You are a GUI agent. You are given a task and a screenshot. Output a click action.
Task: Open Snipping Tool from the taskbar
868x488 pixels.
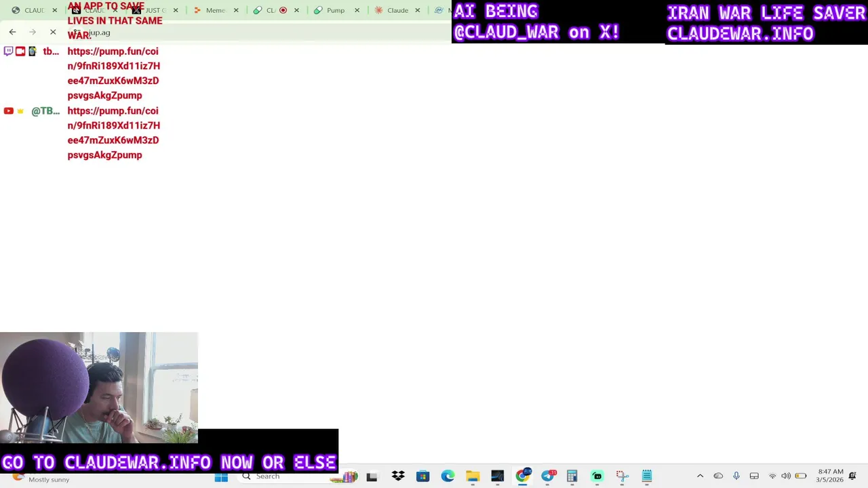(x=622, y=476)
